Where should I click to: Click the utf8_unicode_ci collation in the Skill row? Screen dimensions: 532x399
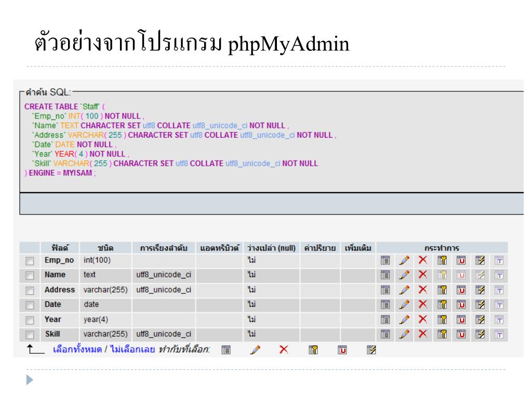(x=164, y=334)
